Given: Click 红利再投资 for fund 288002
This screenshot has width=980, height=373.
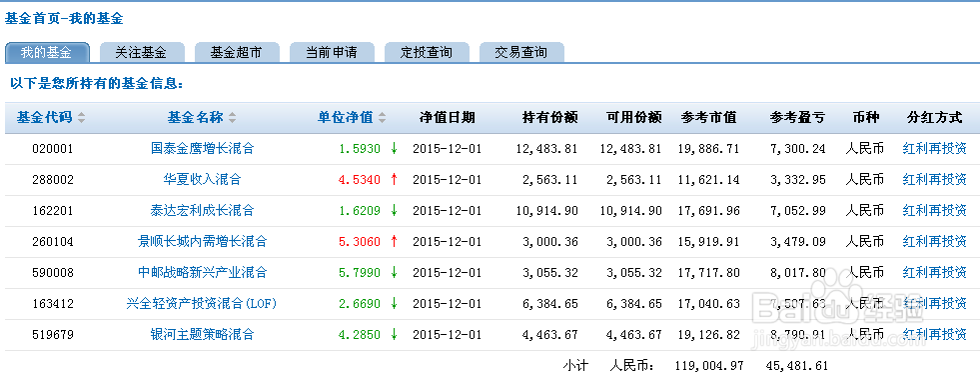Looking at the screenshot, I should pos(934,180).
